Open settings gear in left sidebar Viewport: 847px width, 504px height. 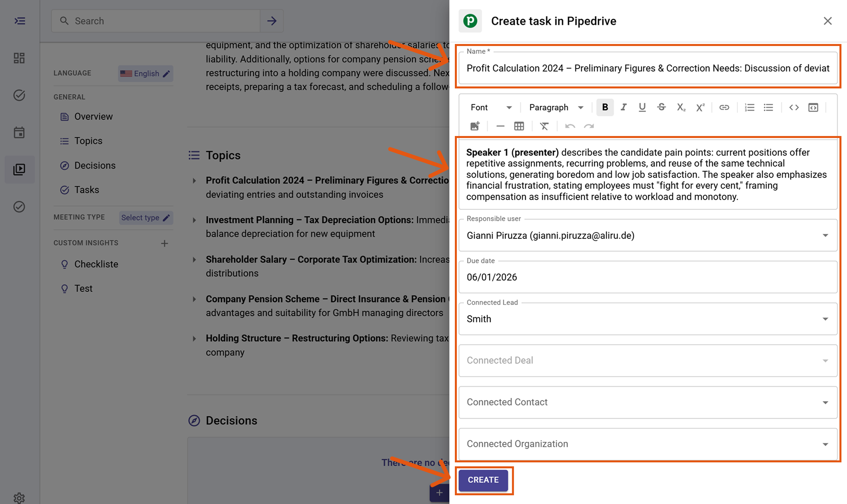pyautogui.click(x=19, y=498)
